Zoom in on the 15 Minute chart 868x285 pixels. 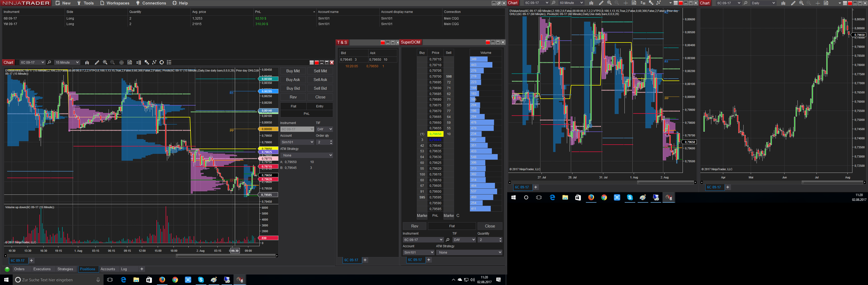105,62
